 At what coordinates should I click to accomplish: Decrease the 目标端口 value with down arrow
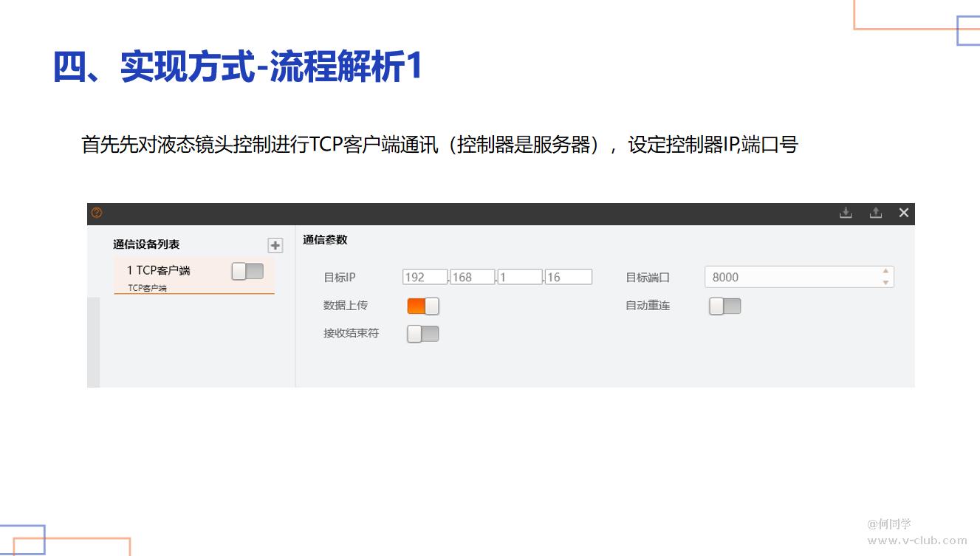[x=885, y=283]
